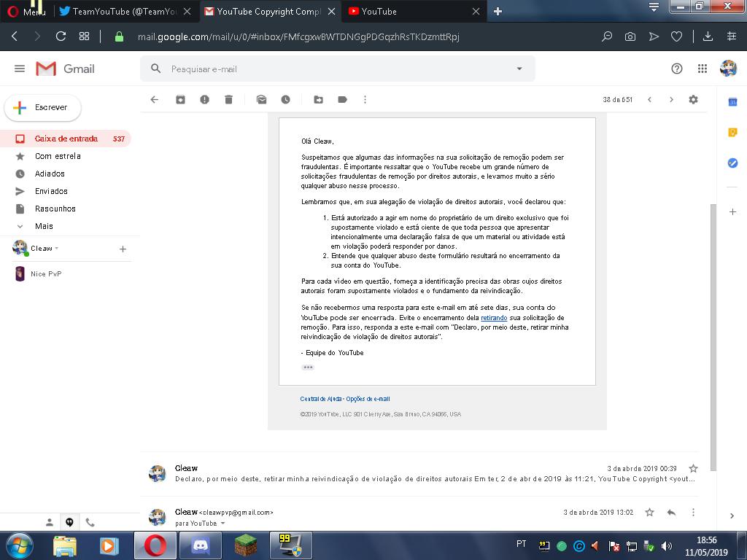Viewport: 747px width, 560px height.
Task: Collapse side panel chevron at bottom right
Action: coord(732,516)
